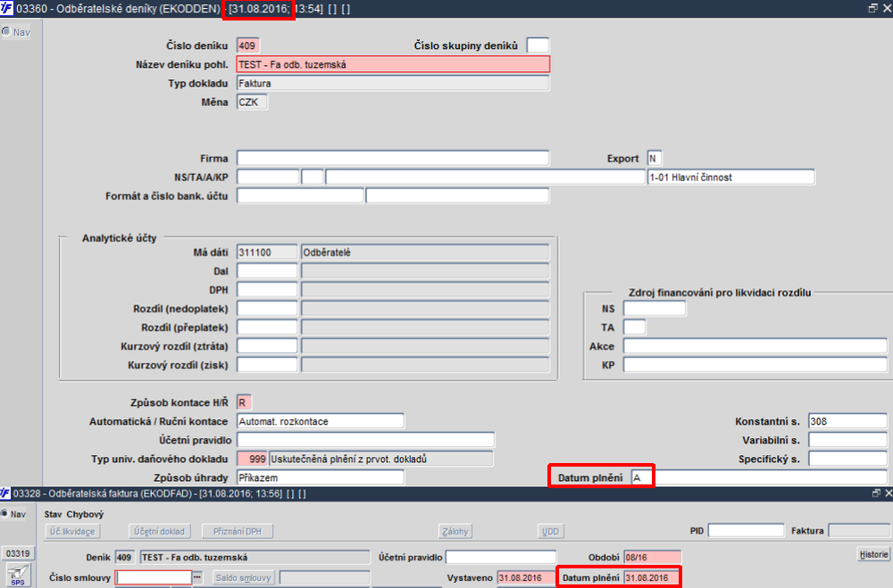Click the Období field showing 08/16
The image size is (893, 588).
[x=653, y=558]
